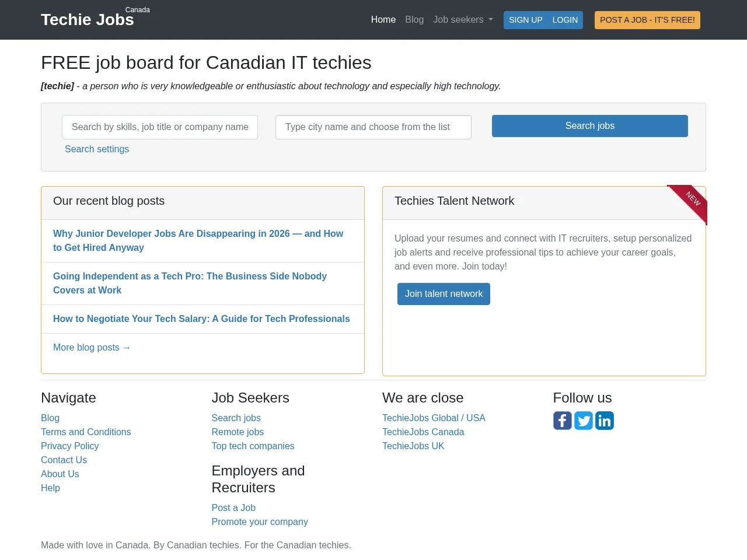Screen dimensions: 747x560
Task: Click Join talent network button
Action: tap(444, 294)
